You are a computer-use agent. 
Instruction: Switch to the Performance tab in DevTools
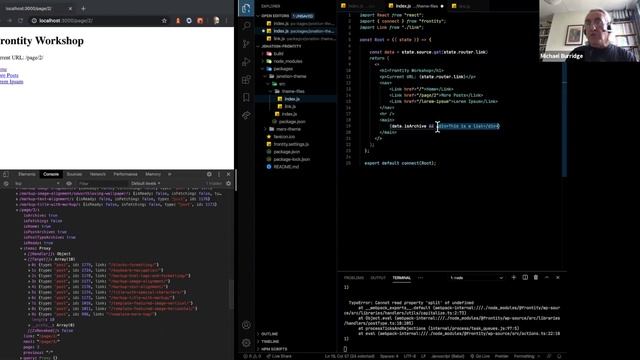125,174
